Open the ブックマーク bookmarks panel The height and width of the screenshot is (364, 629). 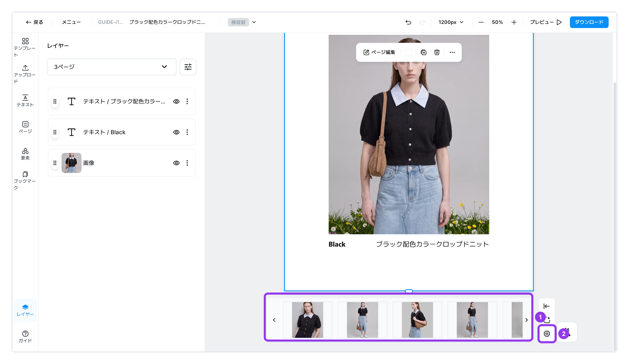(x=25, y=181)
